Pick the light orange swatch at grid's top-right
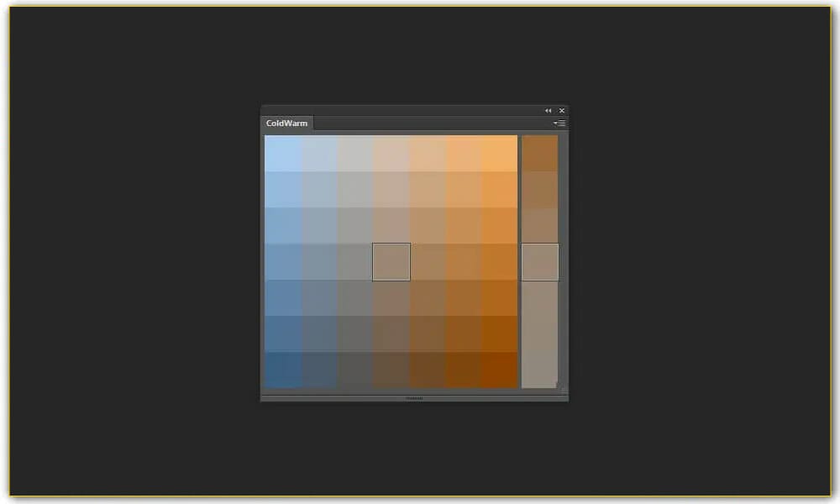 point(499,154)
